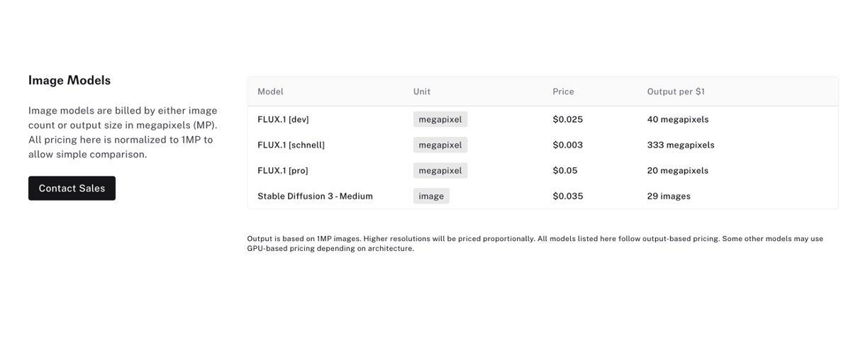Click the Image Models heading
This screenshot has height=356, width=868.
tap(69, 80)
